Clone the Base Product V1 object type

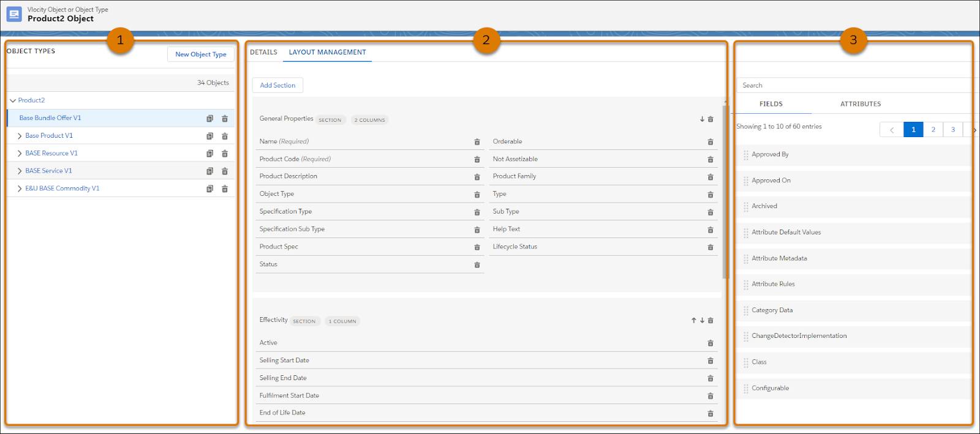click(209, 136)
